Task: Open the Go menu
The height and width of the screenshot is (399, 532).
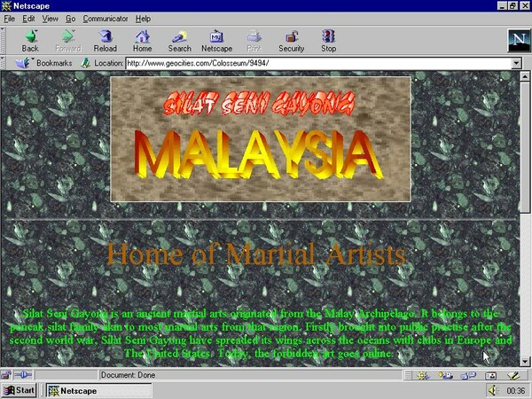Action: [71, 18]
